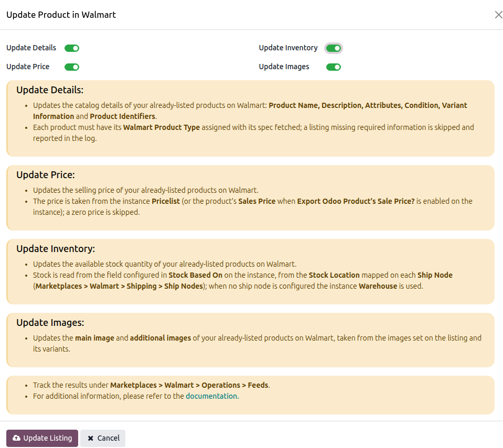
Task: Click 'Export Odoo Product's Sale Price?' text
Action: 356,201
